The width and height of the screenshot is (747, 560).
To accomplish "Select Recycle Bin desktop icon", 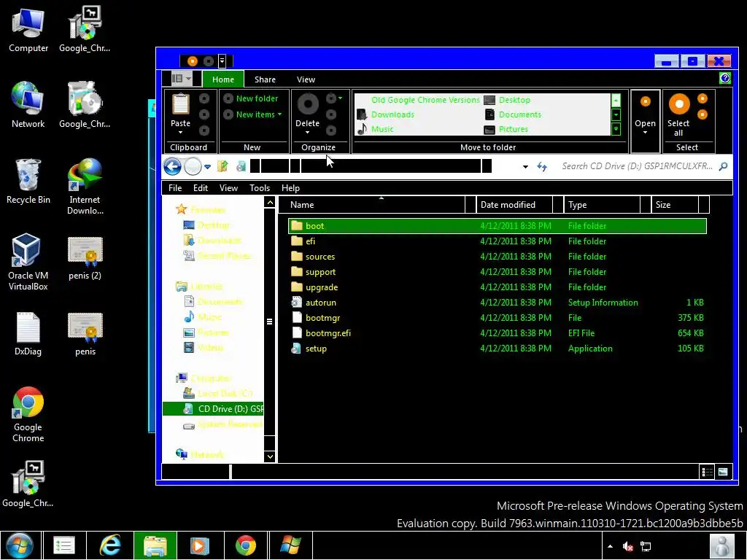I will tap(28, 181).
